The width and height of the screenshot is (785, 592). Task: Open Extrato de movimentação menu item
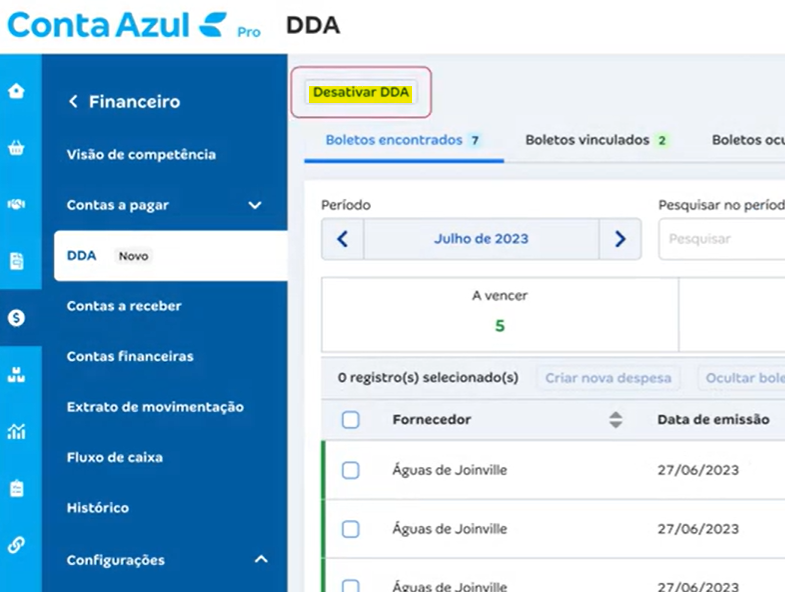coord(155,407)
